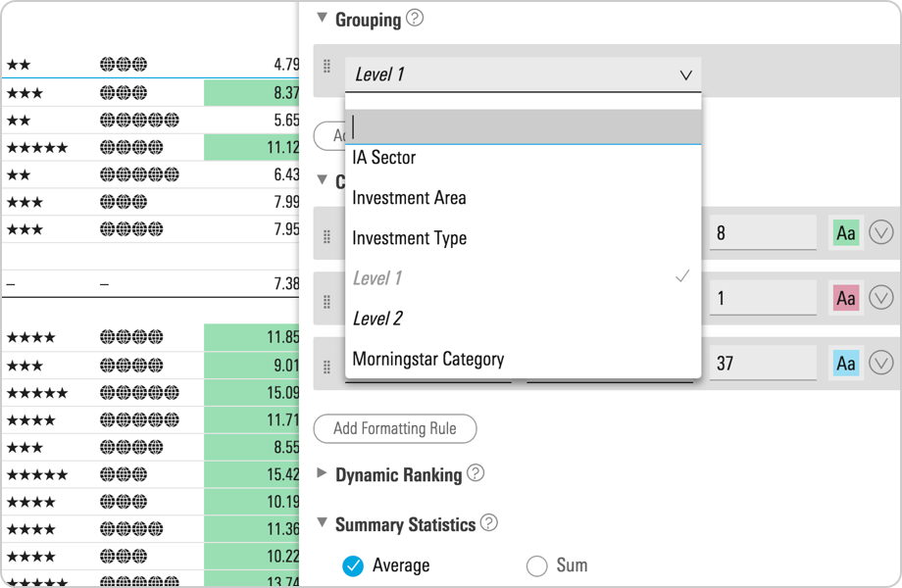This screenshot has width=902, height=588.
Task: Open options chevron beside blue Aa swatch
Action: click(x=880, y=363)
